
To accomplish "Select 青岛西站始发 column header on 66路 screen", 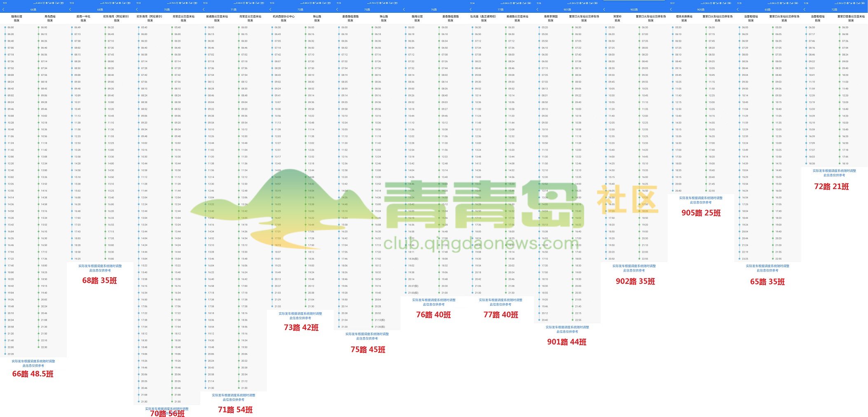I will [50, 19].
